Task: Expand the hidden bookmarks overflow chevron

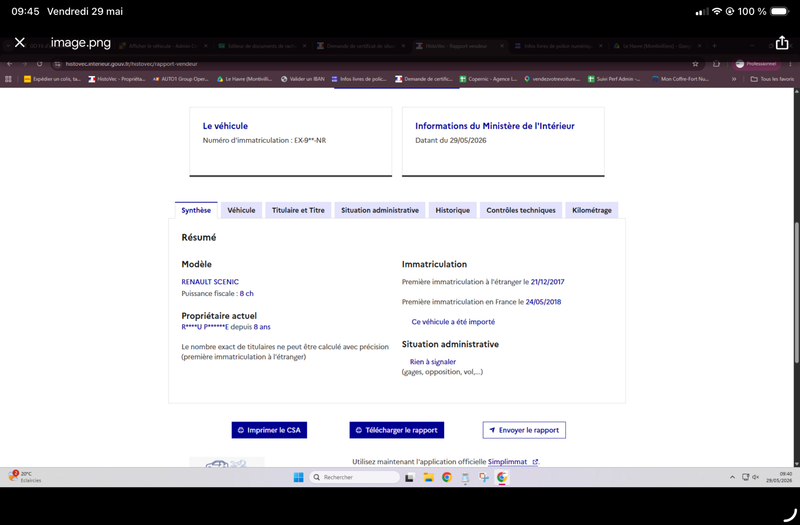Action: [734, 79]
